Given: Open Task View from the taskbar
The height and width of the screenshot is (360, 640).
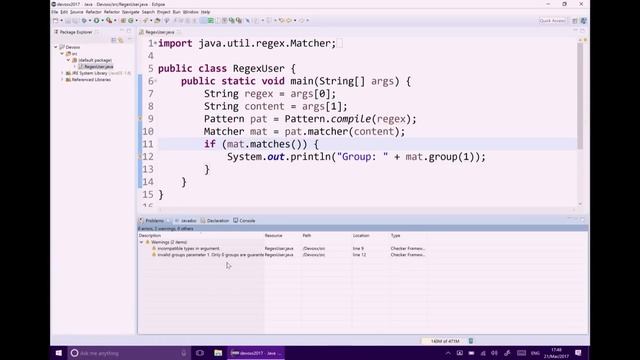Looking at the screenshot, I should tap(200, 353).
